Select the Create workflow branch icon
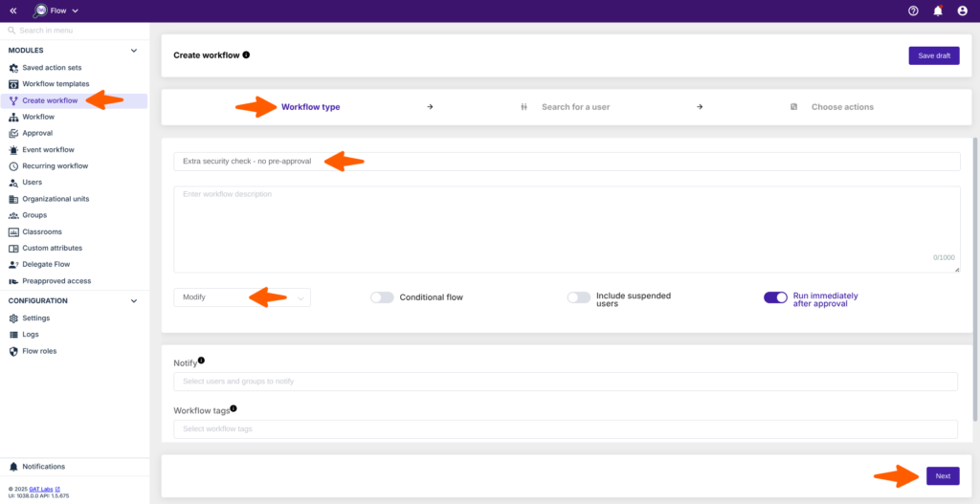The height and width of the screenshot is (504, 980). tap(13, 100)
